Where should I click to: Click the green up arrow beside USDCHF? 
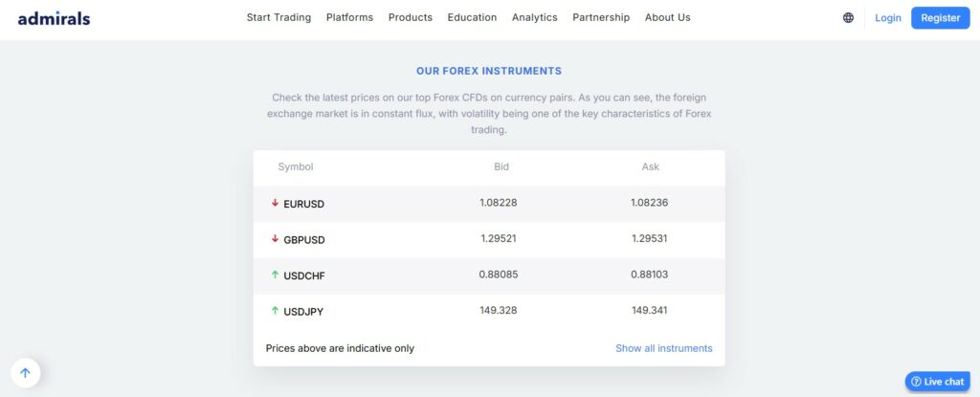point(275,275)
